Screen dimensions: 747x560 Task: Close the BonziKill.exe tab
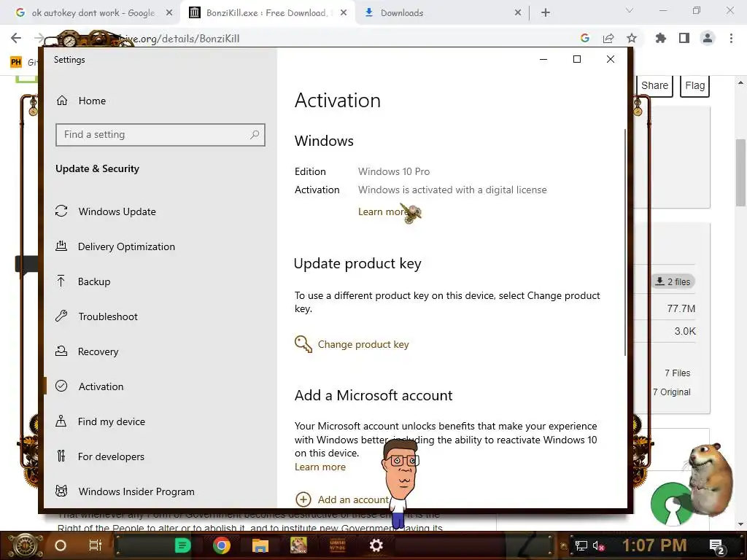[344, 13]
